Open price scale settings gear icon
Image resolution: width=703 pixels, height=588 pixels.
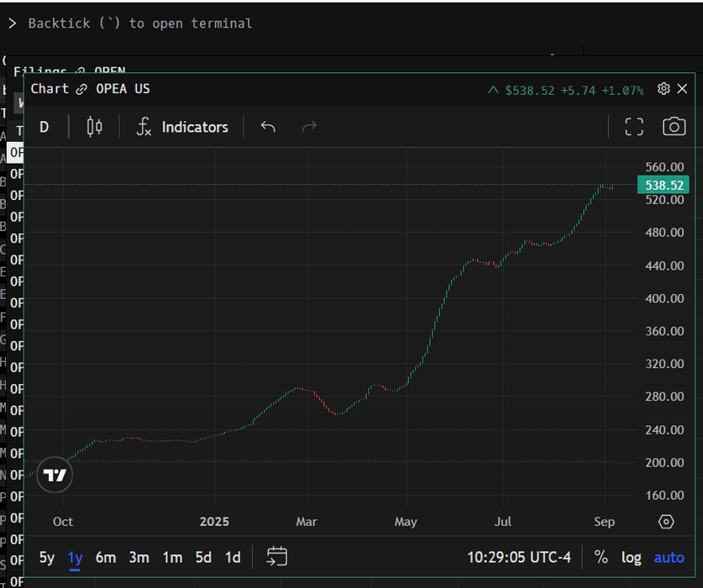pos(666,522)
